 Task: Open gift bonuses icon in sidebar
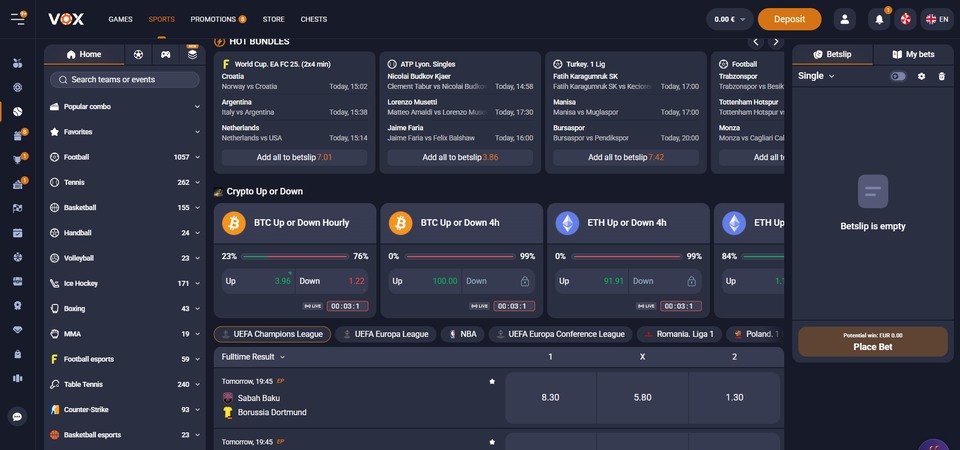tap(17, 136)
